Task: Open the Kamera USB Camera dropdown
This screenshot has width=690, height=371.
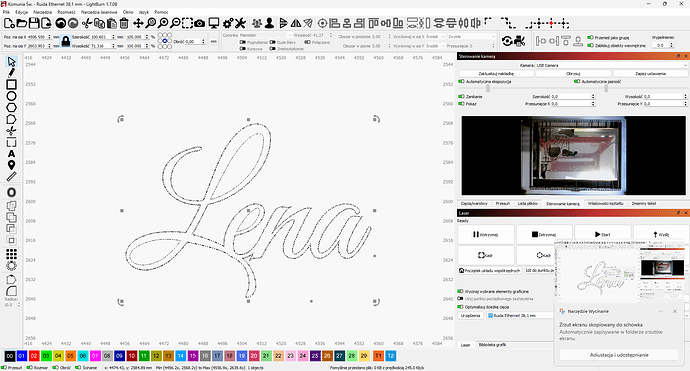Action: pyautogui.click(x=611, y=65)
